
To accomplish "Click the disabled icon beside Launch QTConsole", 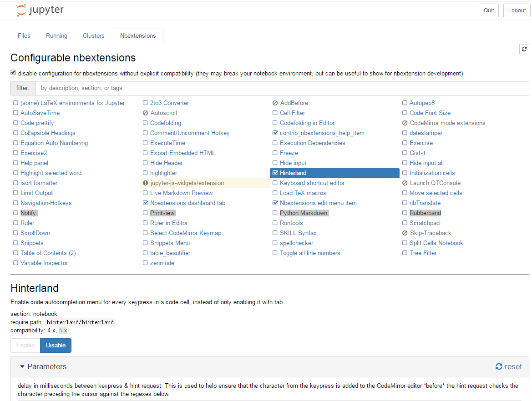I will (405, 183).
